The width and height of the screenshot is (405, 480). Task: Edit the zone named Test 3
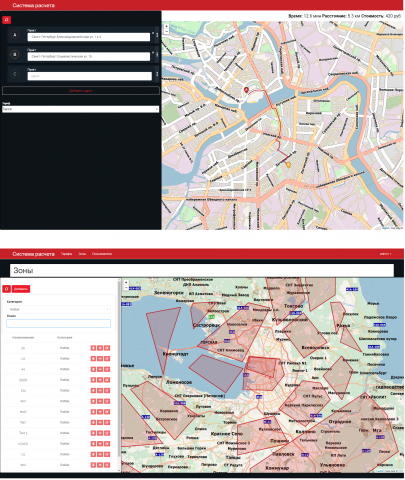tap(107, 433)
